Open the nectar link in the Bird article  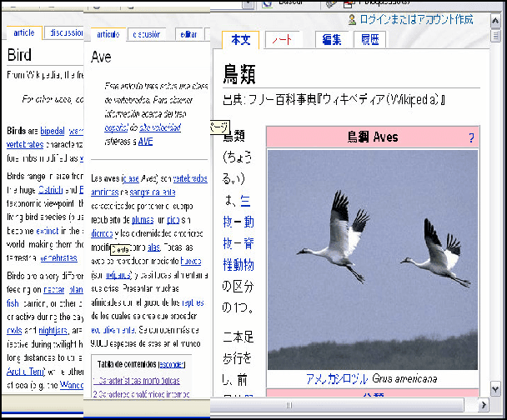click(54, 290)
